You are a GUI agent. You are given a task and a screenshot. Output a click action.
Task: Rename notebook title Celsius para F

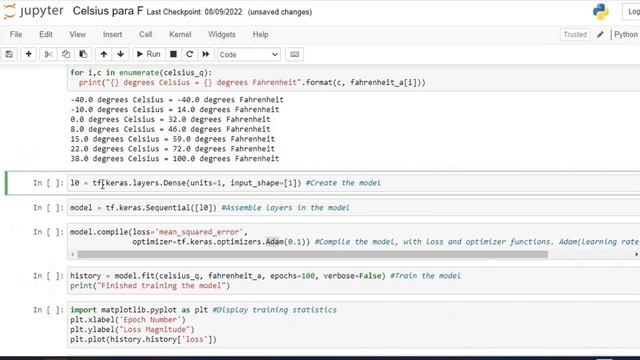[108, 11]
